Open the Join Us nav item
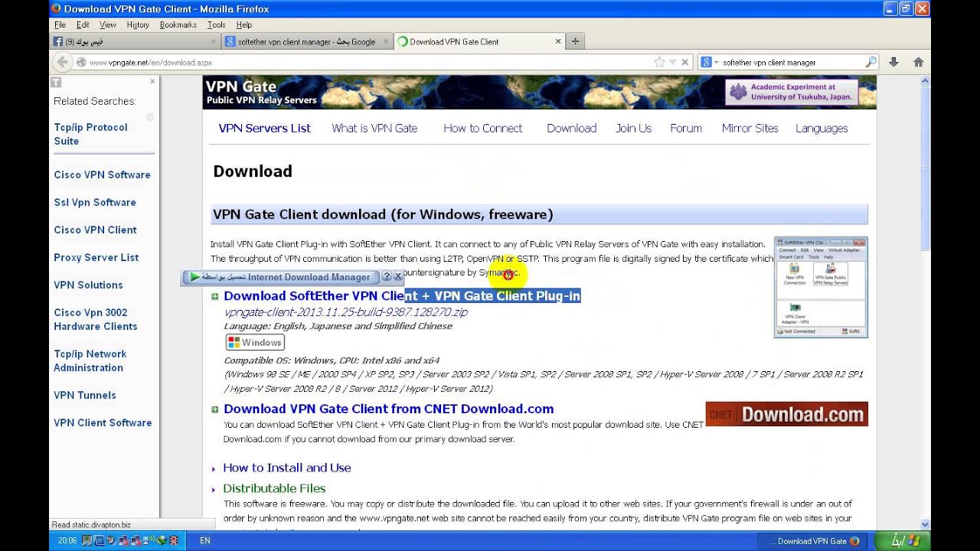Viewport: 980px width, 551px height. pyautogui.click(x=634, y=129)
